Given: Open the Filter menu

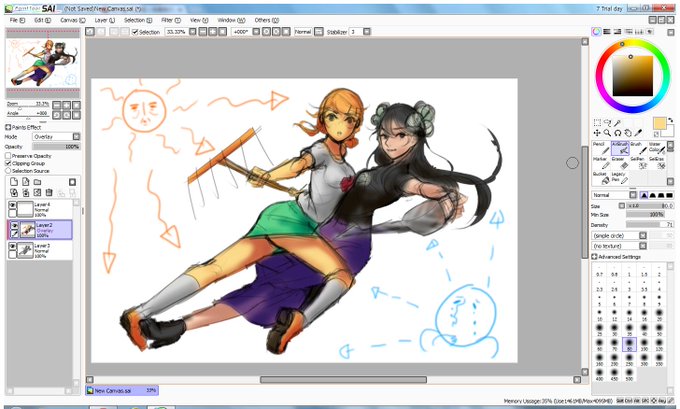Looking at the screenshot, I should tap(170, 20).
